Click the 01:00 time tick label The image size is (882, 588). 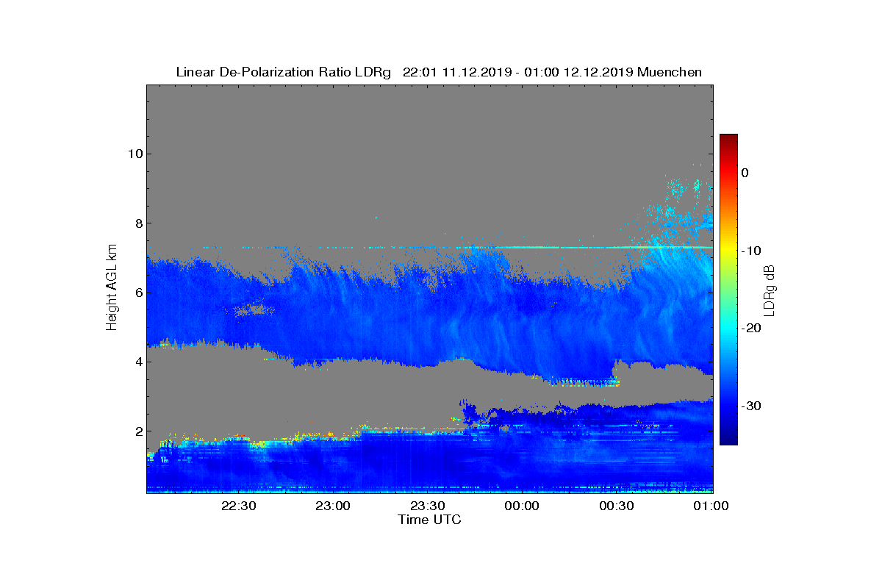point(711,506)
